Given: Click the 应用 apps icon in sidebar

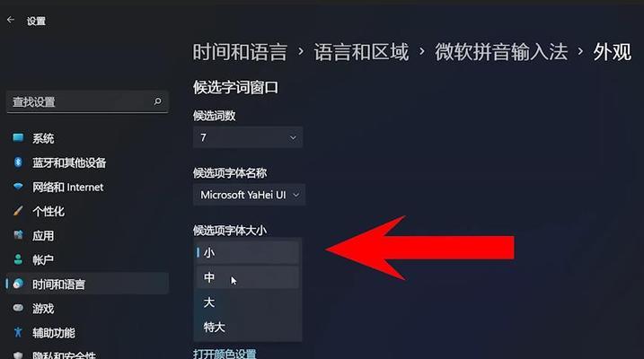Looking at the screenshot, I should pyautogui.click(x=18, y=235).
